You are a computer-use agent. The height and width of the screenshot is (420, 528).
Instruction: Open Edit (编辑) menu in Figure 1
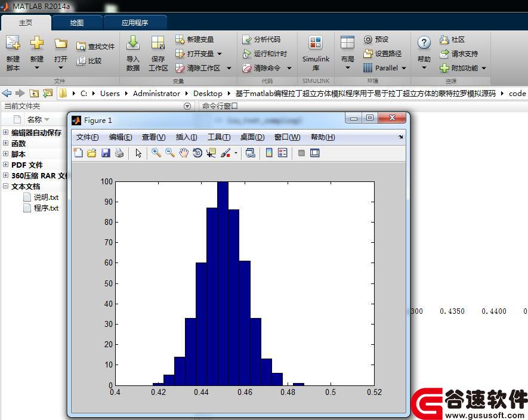[121, 137]
